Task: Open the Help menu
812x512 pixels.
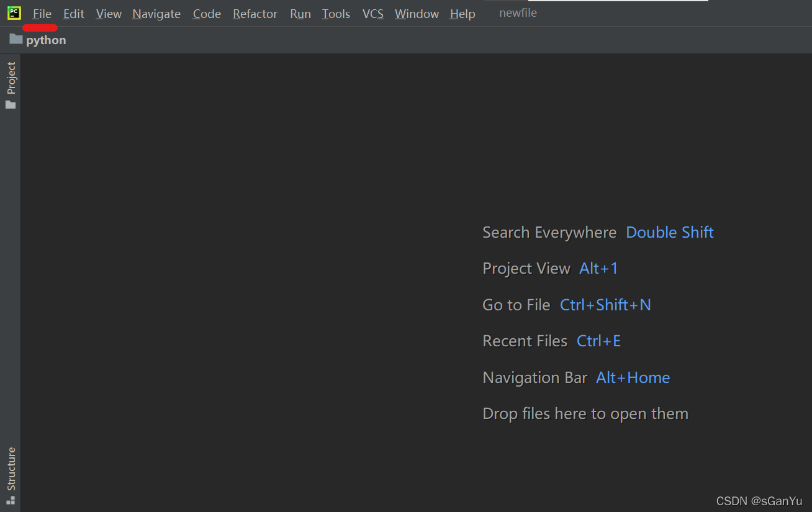Action: click(462, 14)
